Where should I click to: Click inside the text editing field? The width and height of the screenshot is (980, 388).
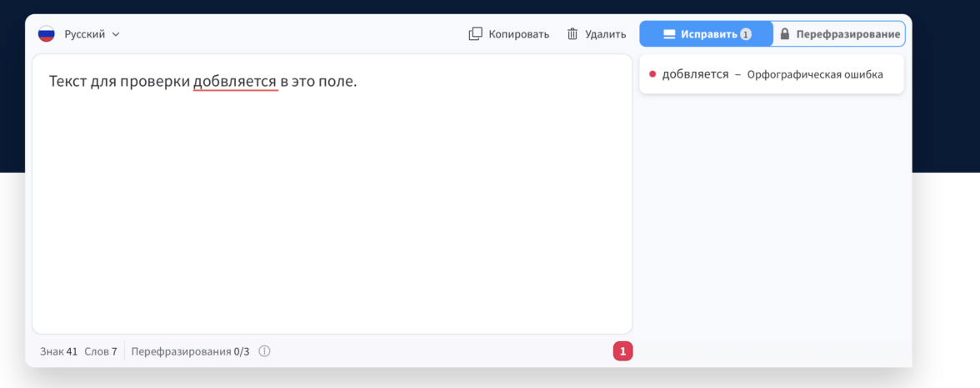tap(332, 194)
